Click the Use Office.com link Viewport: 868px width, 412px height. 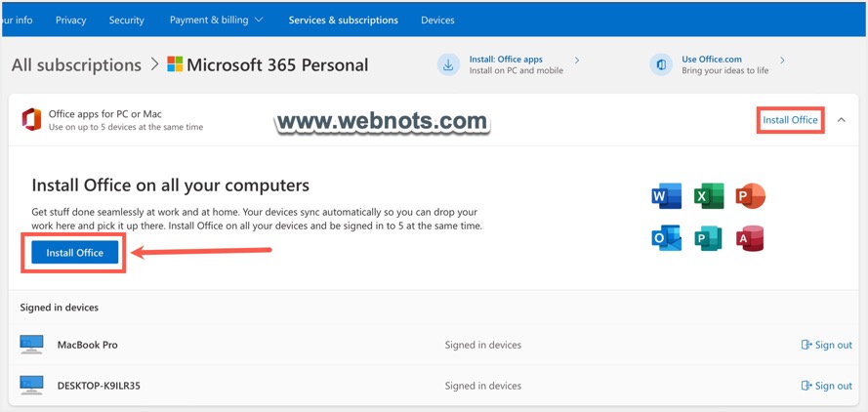coord(712,60)
